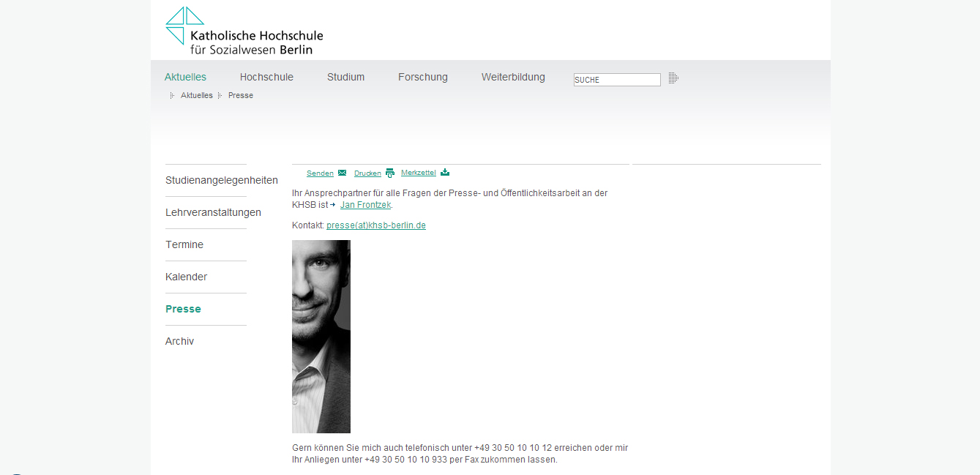Image resolution: width=980 pixels, height=475 pixels.
Task: Follow the Jan Frontzek link
Action: coord(365,205)
